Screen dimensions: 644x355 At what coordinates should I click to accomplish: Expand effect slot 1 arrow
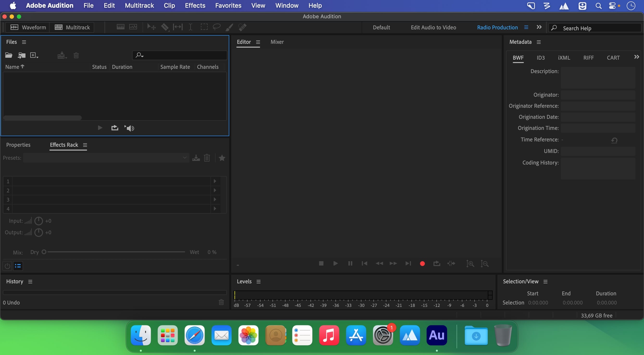tap(215, 181)
